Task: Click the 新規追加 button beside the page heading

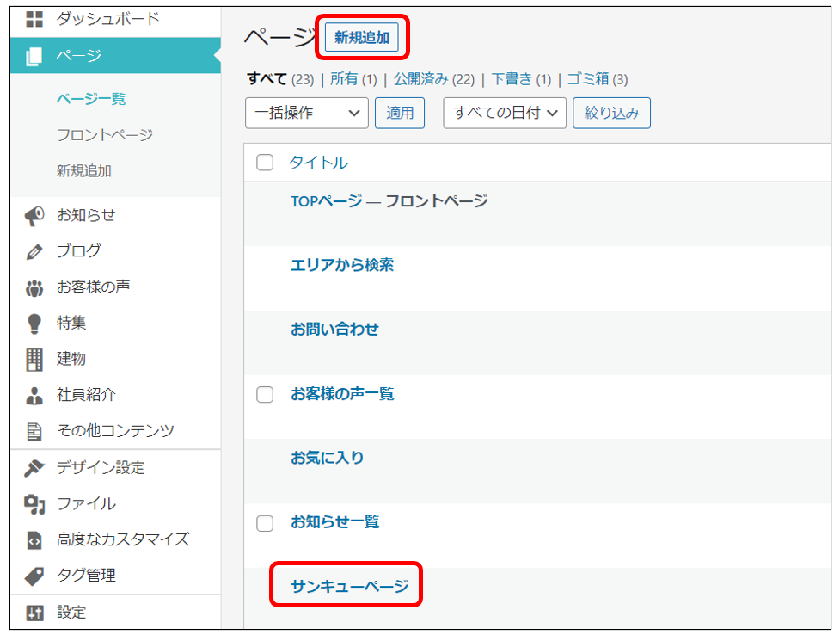Action: pyautogui.click(x=361, y=38)
